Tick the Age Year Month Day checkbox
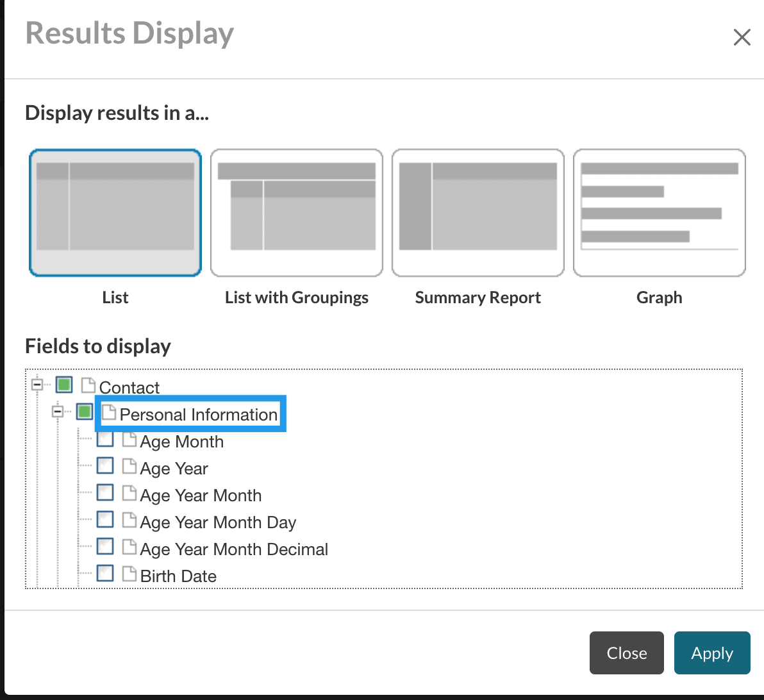 (105, 521)
